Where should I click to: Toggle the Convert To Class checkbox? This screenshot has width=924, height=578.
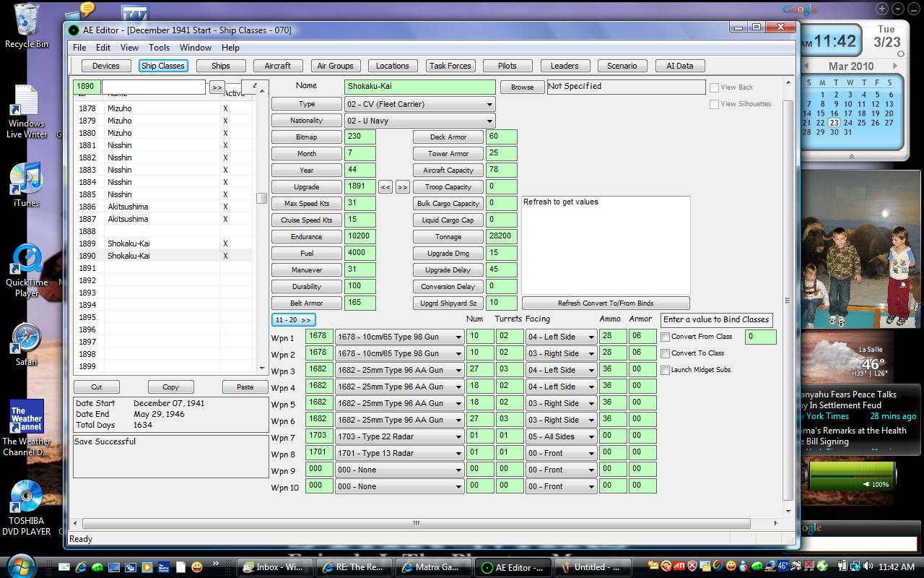(666, 353)
